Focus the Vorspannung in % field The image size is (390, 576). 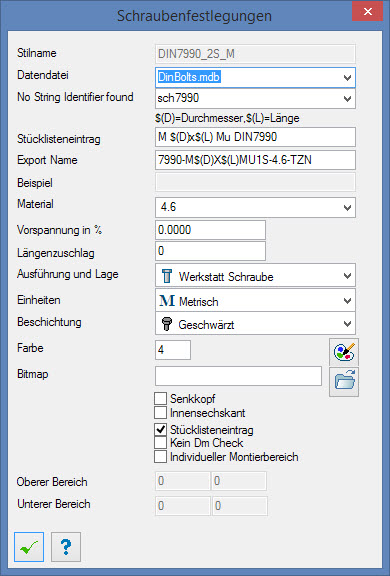pos(210,230)
